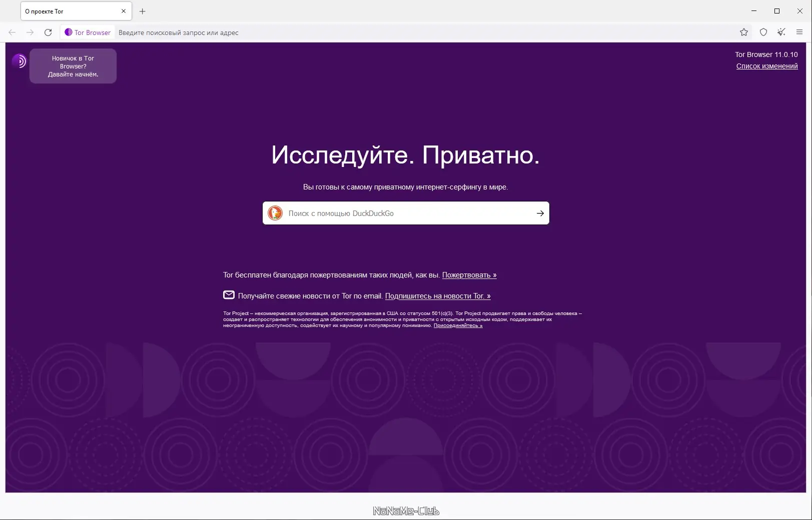Viewport: 812px width, 520px height.
Task: Click the 'Исследуйте. Приватно.' heading
Action: 406,155
